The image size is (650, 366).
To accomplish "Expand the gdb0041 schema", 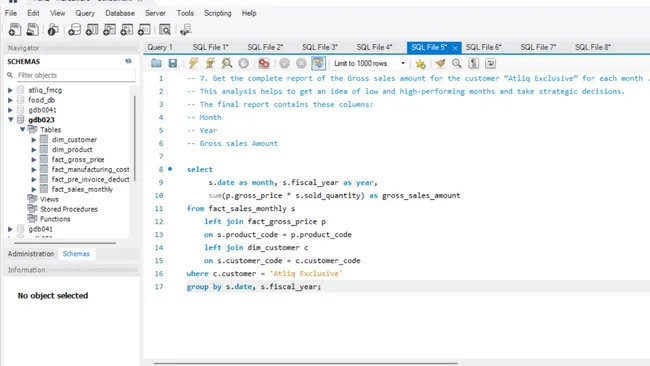I will pyautogui.click(x=10, y=110).
